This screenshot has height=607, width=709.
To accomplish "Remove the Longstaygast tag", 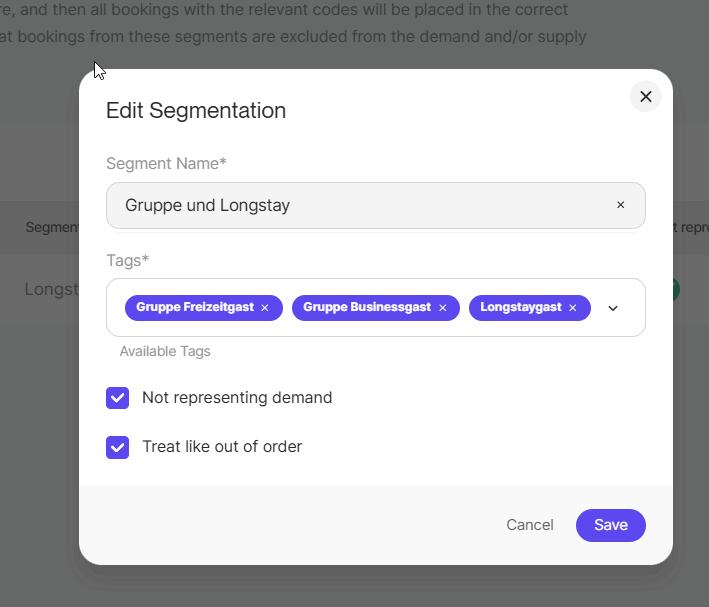I will pos(573,308).
